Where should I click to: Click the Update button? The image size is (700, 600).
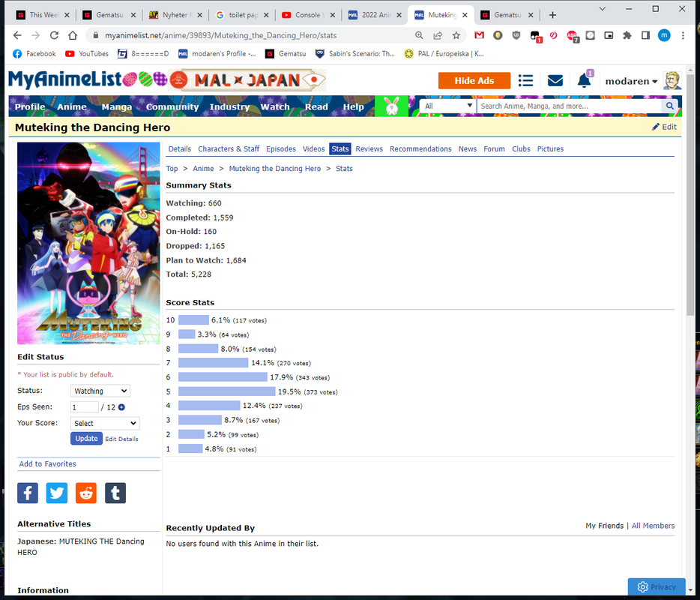(86, 438)
